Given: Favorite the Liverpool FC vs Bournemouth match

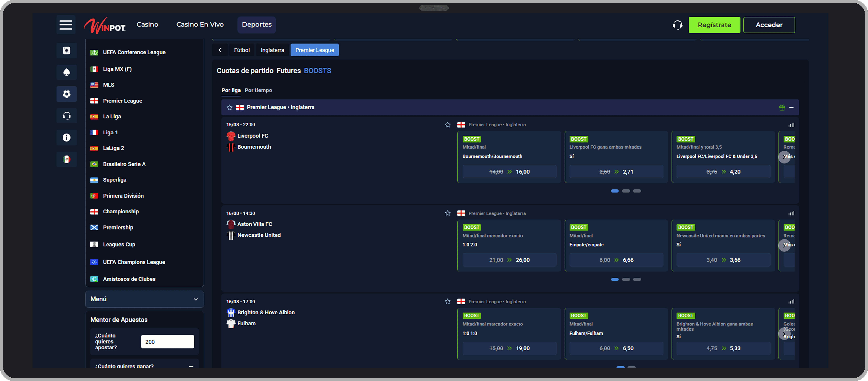Looking at the screenshot, I should (x=447, y=125).
